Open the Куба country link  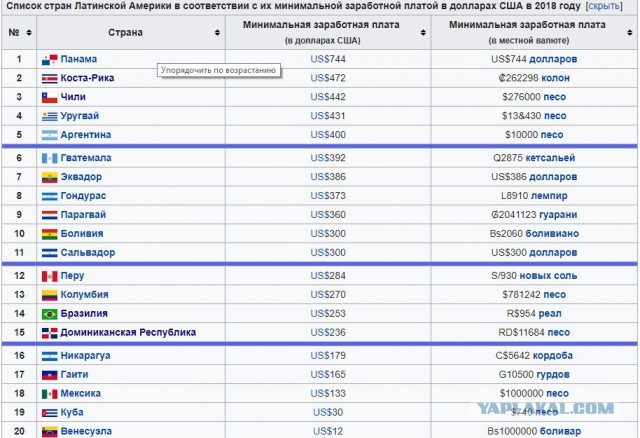pos(72,412)
